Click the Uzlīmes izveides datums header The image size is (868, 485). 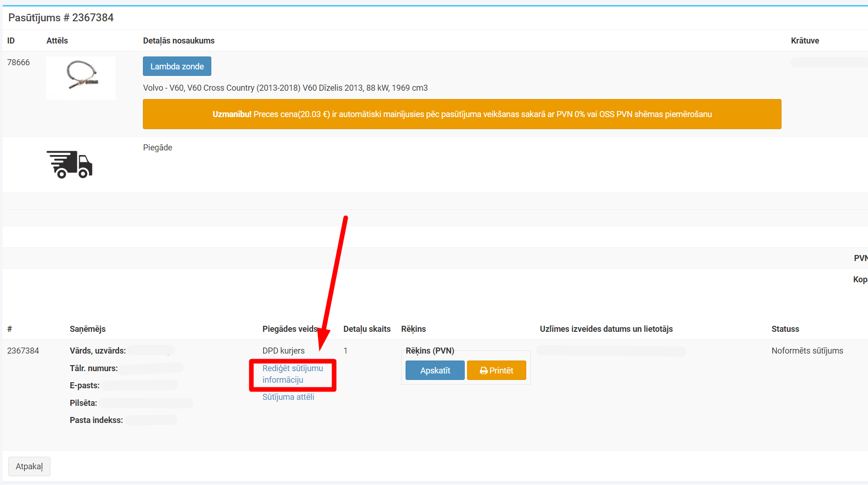(606, 329)
